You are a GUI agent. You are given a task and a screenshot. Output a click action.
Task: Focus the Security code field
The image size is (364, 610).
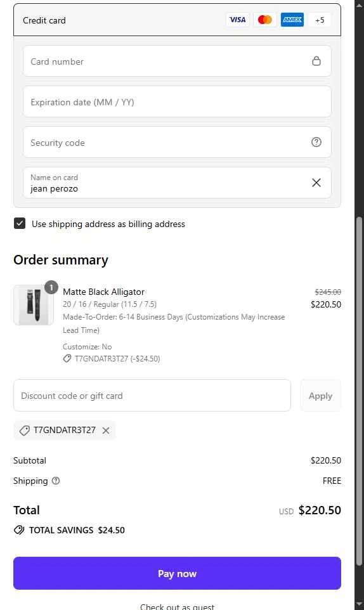click(x=177, y=143)
